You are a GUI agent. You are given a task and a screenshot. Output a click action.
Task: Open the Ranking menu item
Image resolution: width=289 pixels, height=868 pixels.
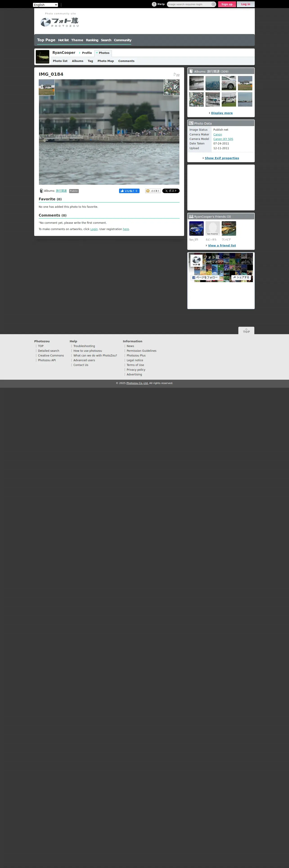pyautogui.click(x=92, y=40)
